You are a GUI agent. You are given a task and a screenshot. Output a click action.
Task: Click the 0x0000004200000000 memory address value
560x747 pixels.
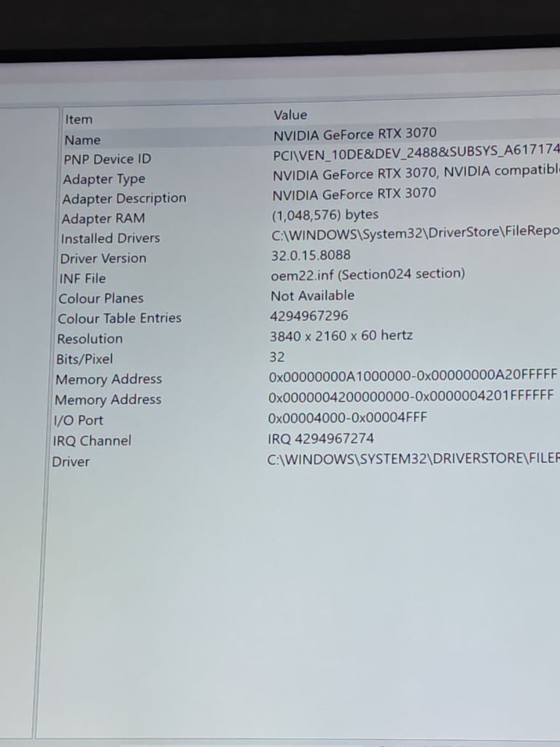point(411,396)
